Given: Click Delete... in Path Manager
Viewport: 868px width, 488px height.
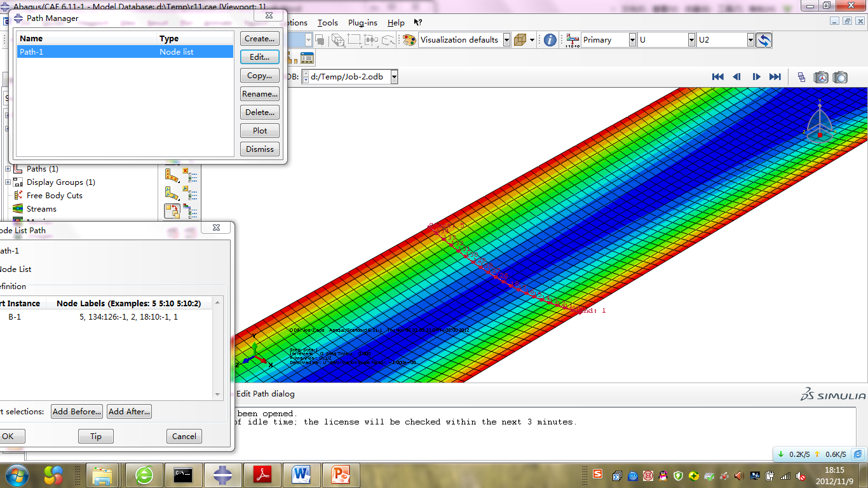Looking at the screenshot, I should coord(260,112).
